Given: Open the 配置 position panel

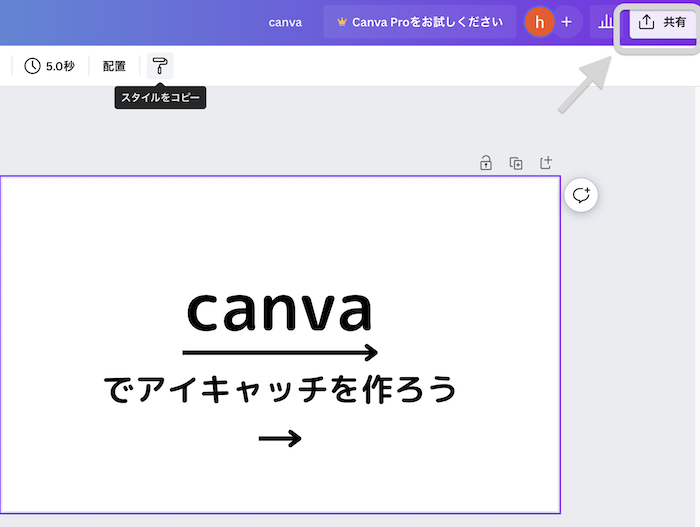Looking at the screenshot, I should [x=114, y=66].
